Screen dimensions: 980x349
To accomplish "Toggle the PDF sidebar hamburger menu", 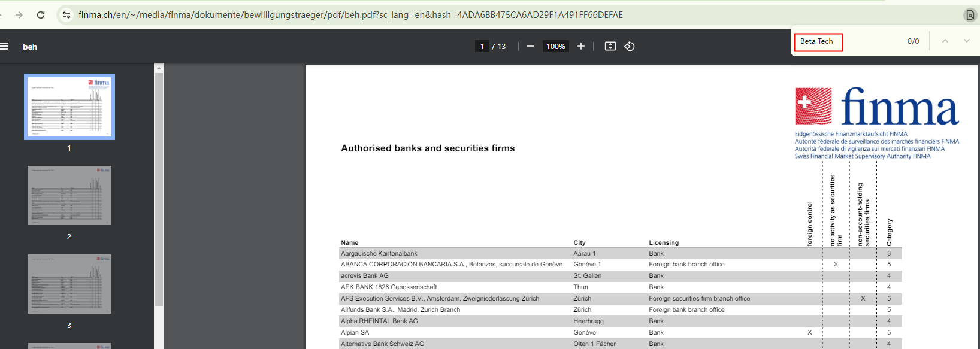I will (5, 47).
